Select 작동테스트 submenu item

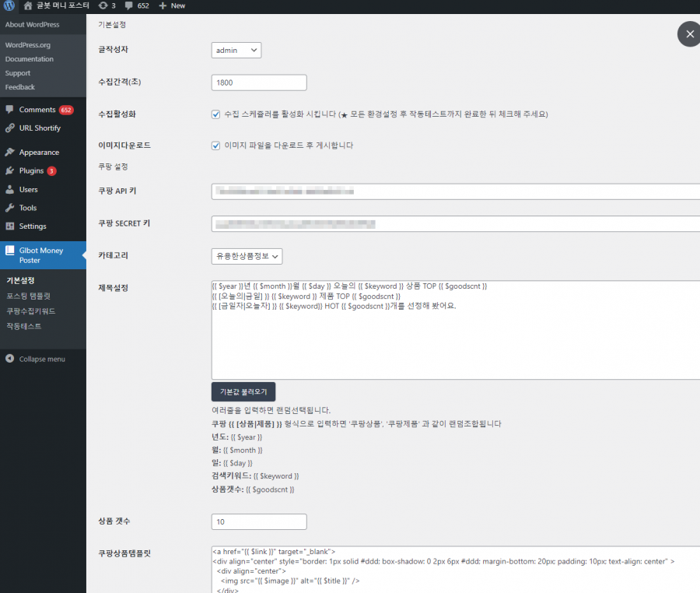pos(23,326)
